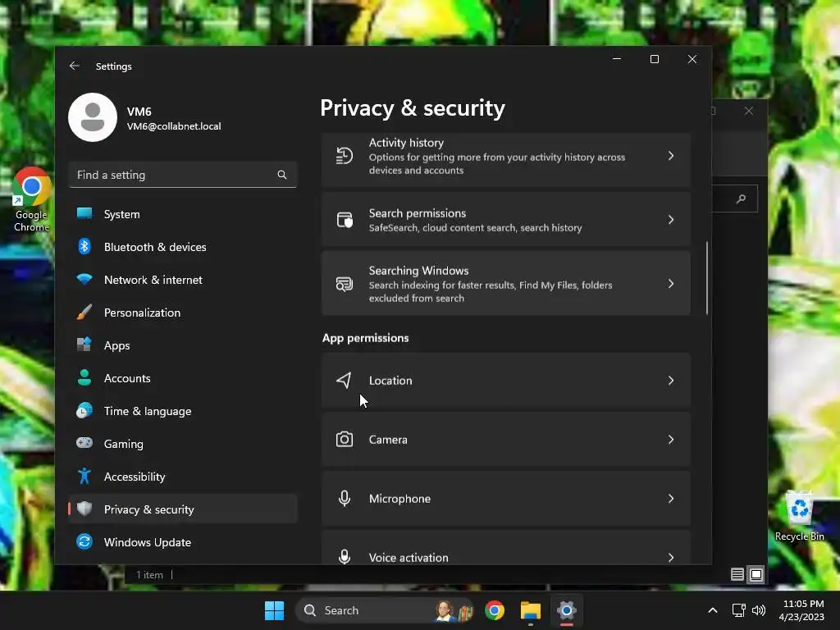Click the Camera icon
Screen dimensions: 840x630
(344, 440)
